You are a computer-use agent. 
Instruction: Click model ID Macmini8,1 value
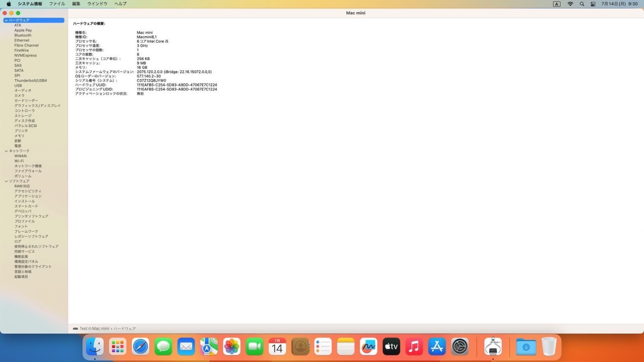click(x=147, y=37)
